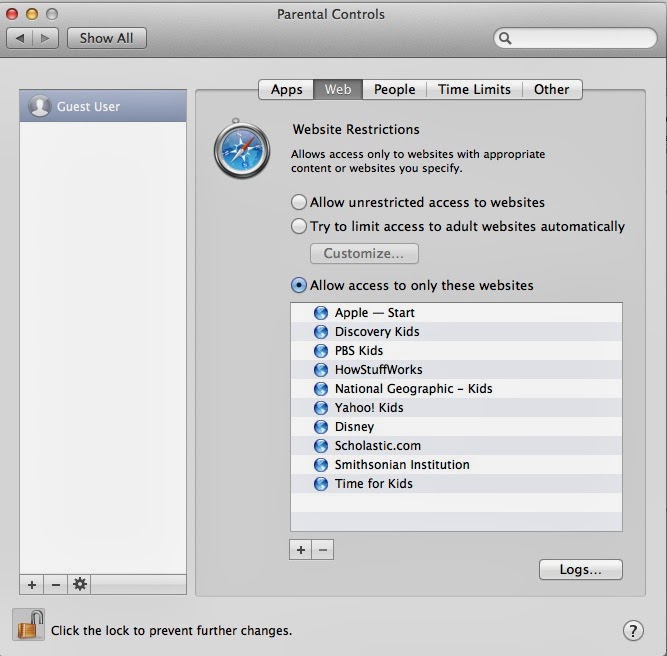The image size is (667, 656).
Task: Switch to the Time Limits tab
Action: tap(474, 89)
